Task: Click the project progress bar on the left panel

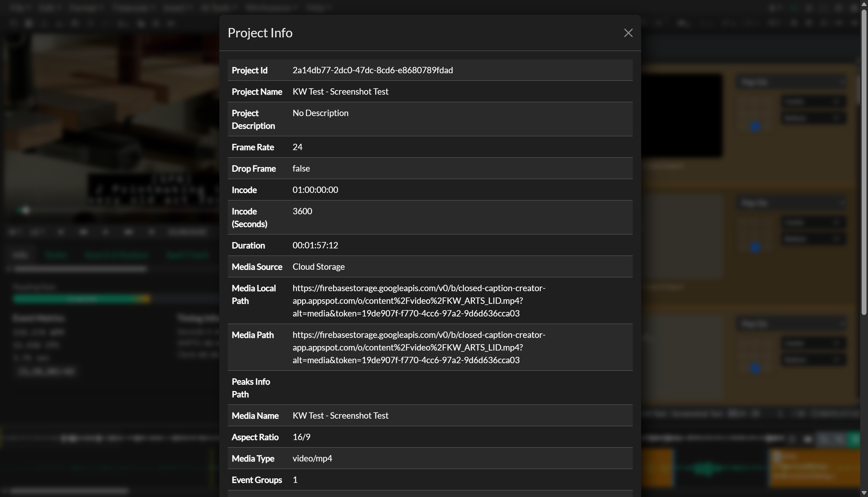Action: point(82,298)
